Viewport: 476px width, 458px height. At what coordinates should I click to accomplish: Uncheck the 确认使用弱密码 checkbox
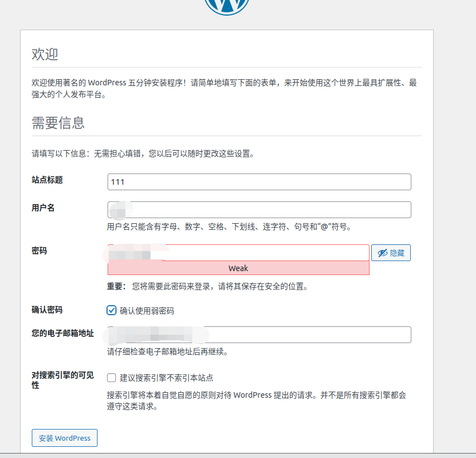pos(111,310)
